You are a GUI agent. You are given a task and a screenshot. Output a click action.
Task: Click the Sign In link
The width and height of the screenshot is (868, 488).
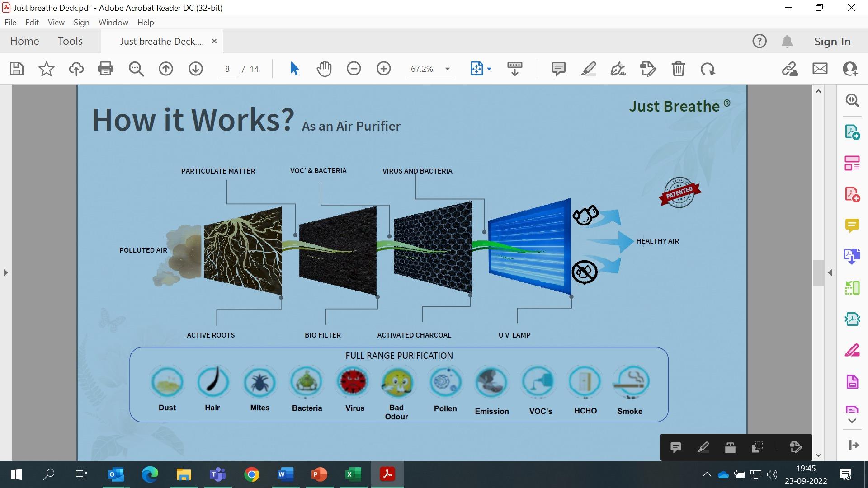tap(832, 41)
